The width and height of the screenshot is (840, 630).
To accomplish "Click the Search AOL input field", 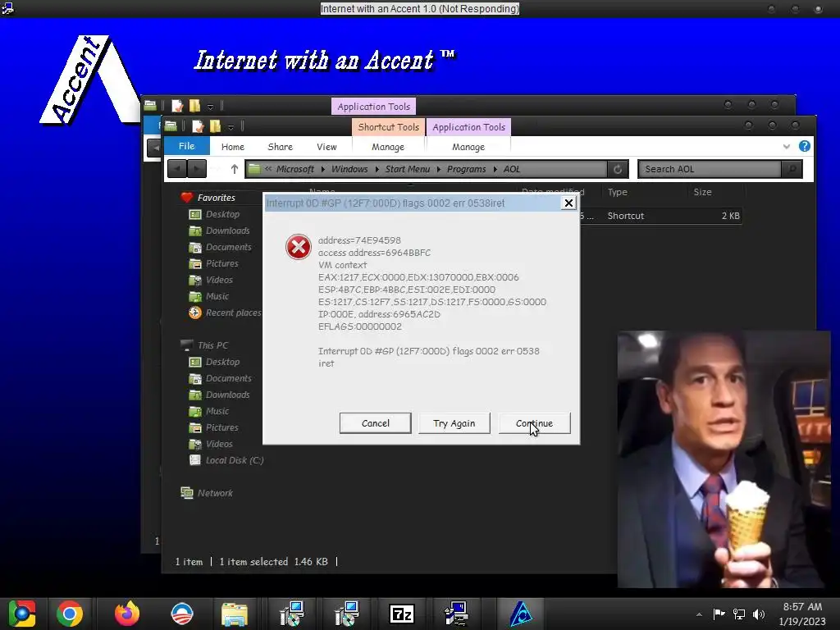I will click(710, 169).
